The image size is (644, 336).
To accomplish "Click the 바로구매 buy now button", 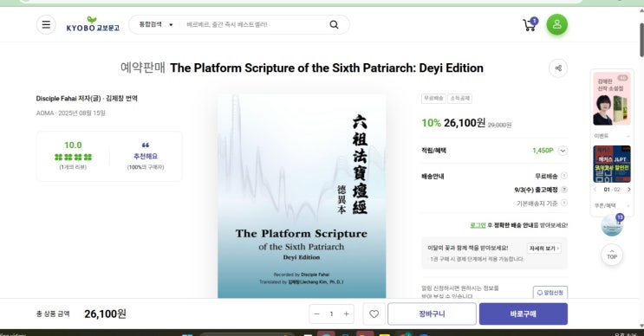I will (524, 313).
